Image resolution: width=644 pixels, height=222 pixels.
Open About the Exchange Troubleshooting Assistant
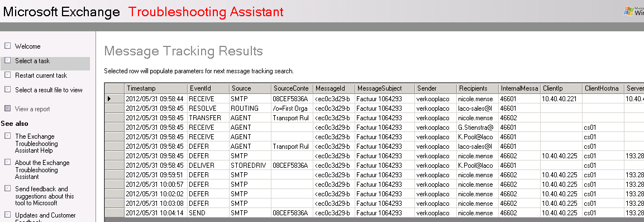click(x=42, y=170)
